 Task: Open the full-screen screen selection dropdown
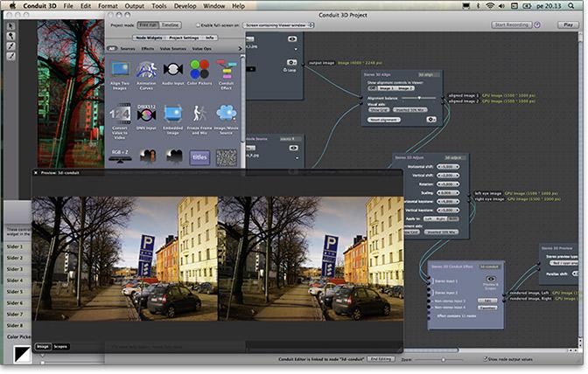tap(278, 25)
